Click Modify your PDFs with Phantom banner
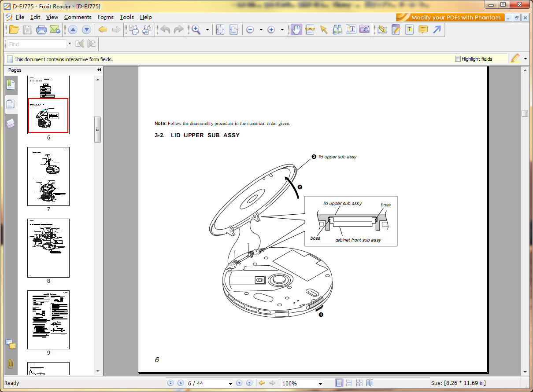The image size is (533, 392). click(449, 17)
